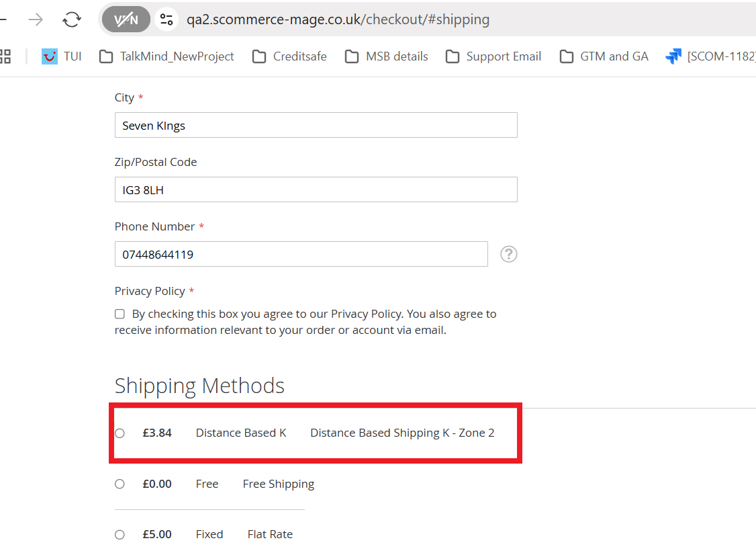
Task: Open the TalkMind_NewProject bookmark folder
Action: (x=167, y=56)
